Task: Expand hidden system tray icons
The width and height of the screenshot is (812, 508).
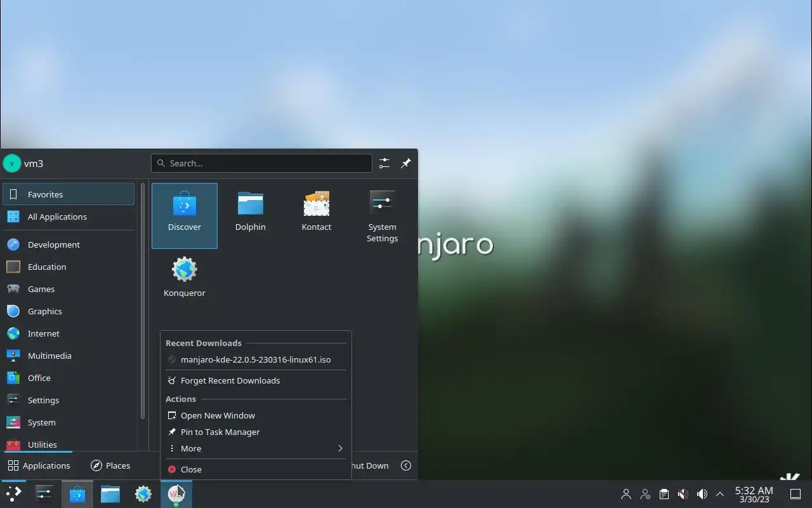Action: [720, 494]
